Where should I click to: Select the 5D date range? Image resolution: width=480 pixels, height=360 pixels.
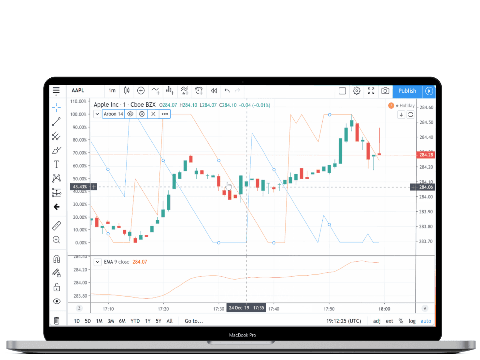(x=88, y=321)
